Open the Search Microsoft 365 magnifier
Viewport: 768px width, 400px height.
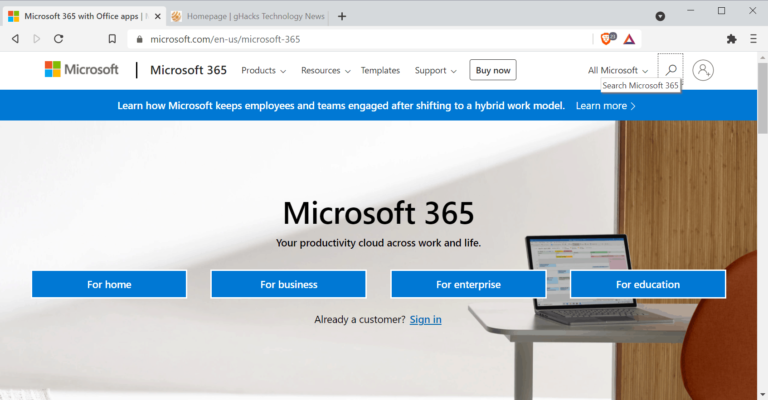pyautogui.click(x=671, y=70)
